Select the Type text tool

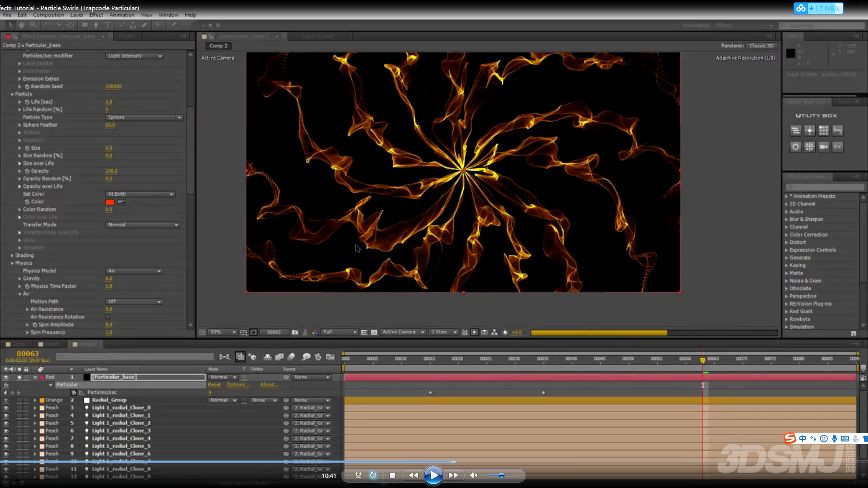(108, 25)
